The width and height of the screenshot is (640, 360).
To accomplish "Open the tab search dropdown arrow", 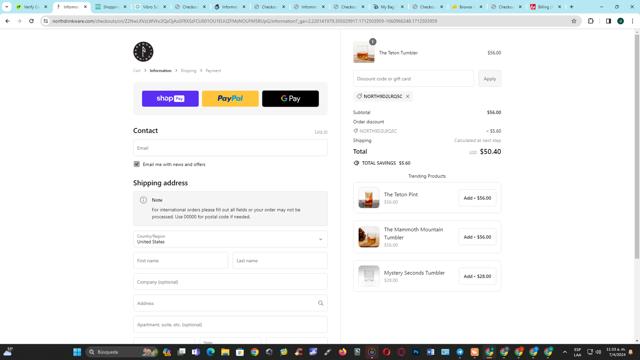I will 7,7.
